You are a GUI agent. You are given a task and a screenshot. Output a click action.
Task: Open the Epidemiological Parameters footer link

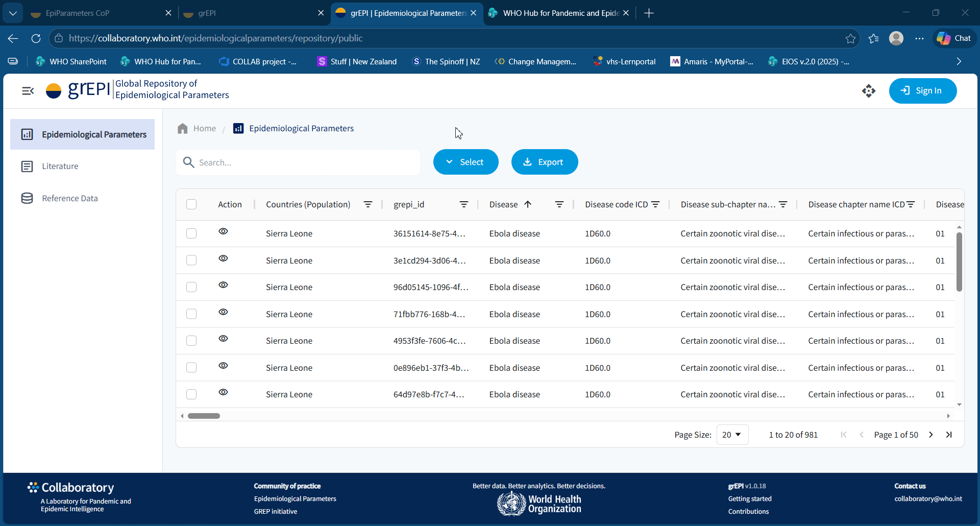coord(295,498)
